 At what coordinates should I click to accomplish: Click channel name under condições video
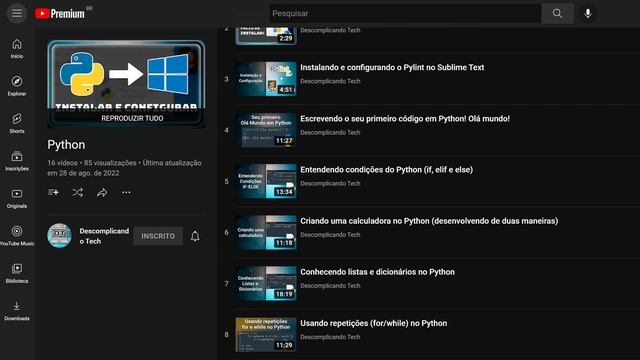point(330,184)
